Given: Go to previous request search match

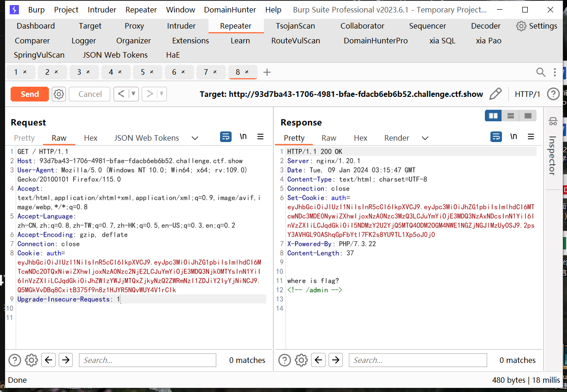Looking at the screenshot, I should (48, 360).
